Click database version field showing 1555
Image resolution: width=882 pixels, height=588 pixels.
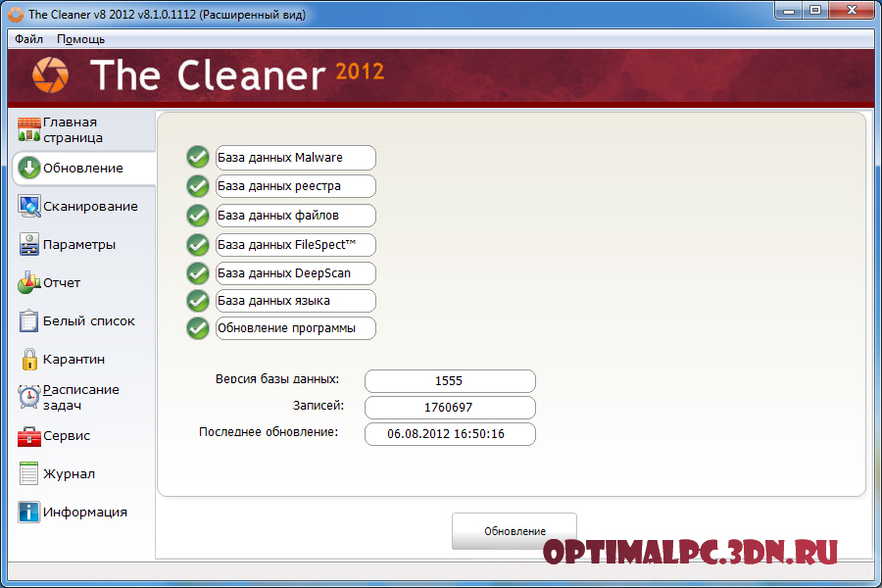pos(450,381)
